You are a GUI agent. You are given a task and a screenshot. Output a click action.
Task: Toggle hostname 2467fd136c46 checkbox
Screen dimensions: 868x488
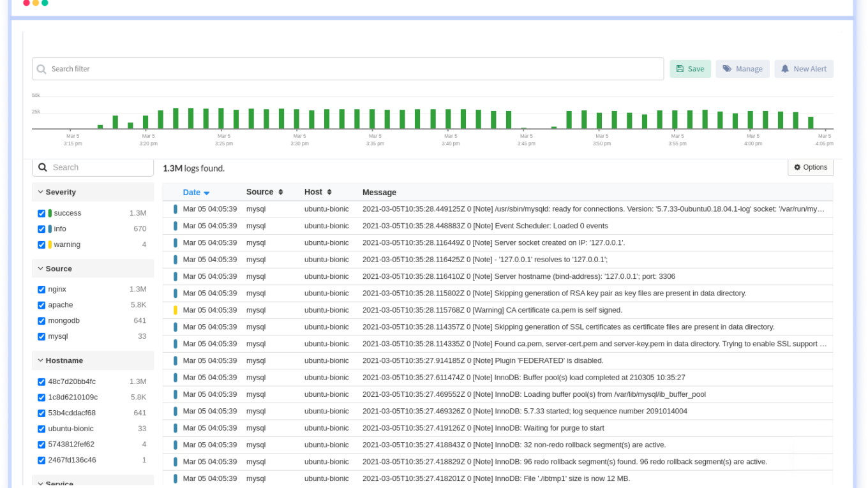coord(41,460)
